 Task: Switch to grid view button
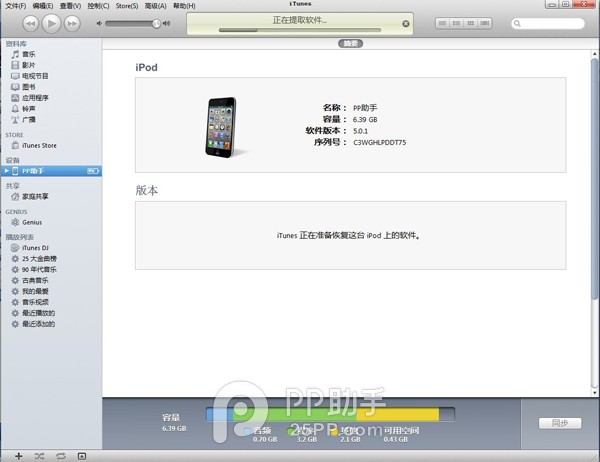(470, 23)
